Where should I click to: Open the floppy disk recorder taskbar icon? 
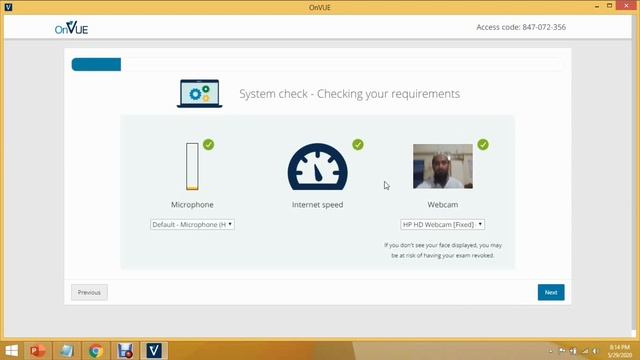[x=125, y=351]
